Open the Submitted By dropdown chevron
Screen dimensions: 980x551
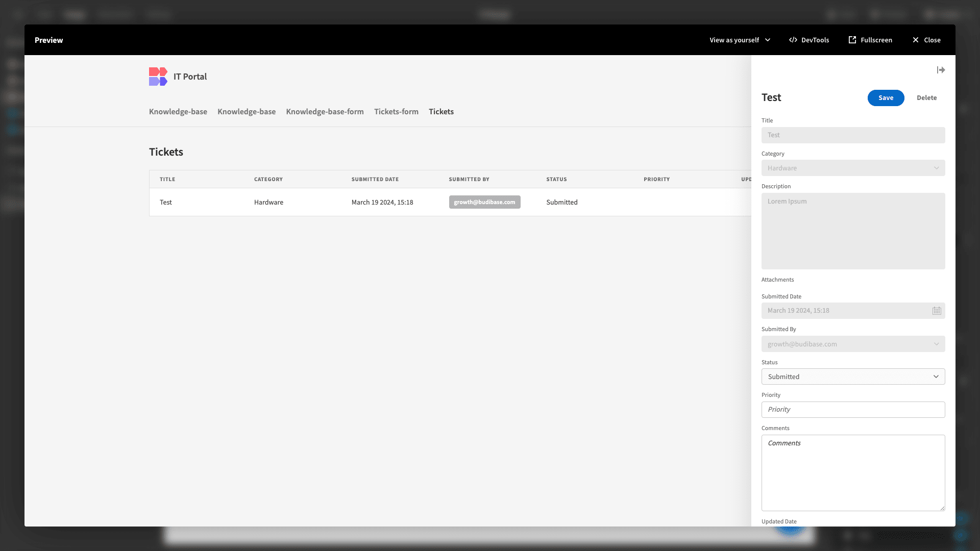pyautogui.click(x=936, y=344)
